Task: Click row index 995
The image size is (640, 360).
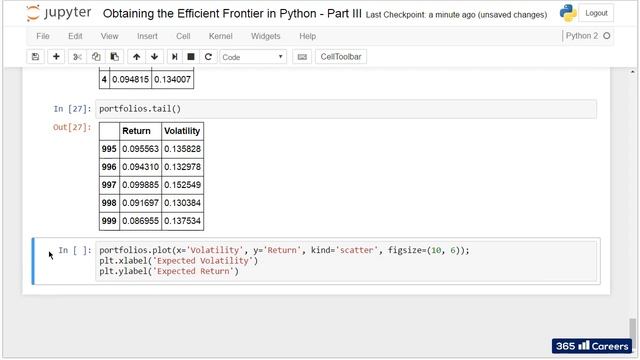Action: coord(109,149)
